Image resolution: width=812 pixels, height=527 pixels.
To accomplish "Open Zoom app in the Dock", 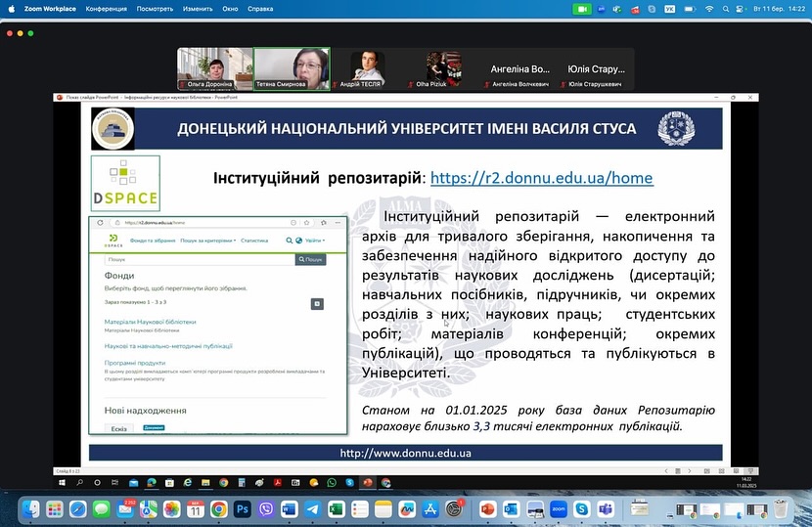I will click(x=559, y=509).
